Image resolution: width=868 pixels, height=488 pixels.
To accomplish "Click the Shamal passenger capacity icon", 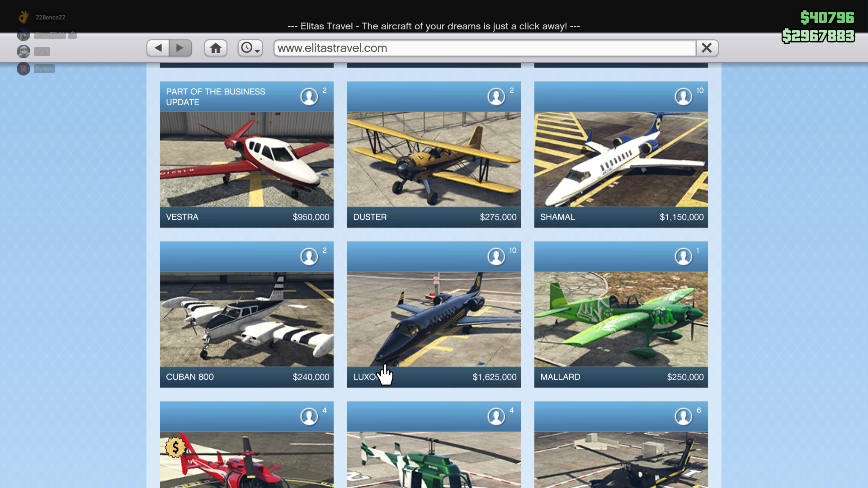I will point(684,97).
